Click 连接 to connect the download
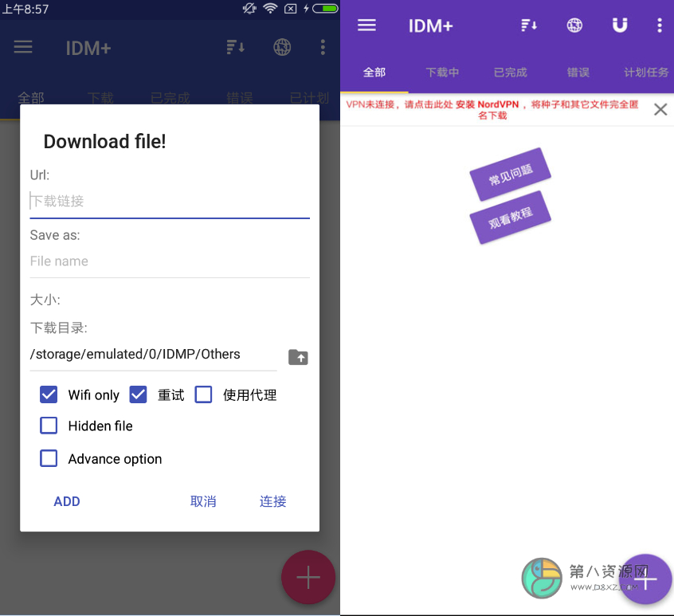The height and width of the screenshot is (616, 674). point(273,501)
